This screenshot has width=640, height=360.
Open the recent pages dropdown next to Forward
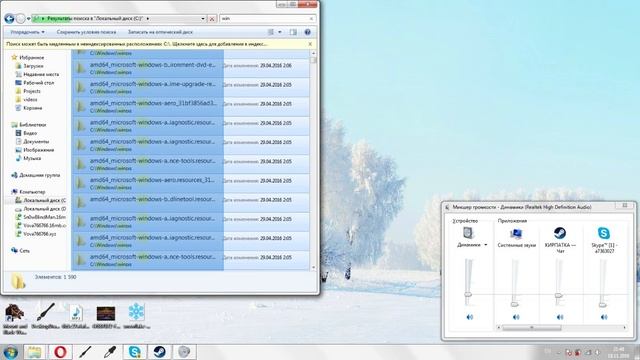pyautogui.click(x=28, y=19)
